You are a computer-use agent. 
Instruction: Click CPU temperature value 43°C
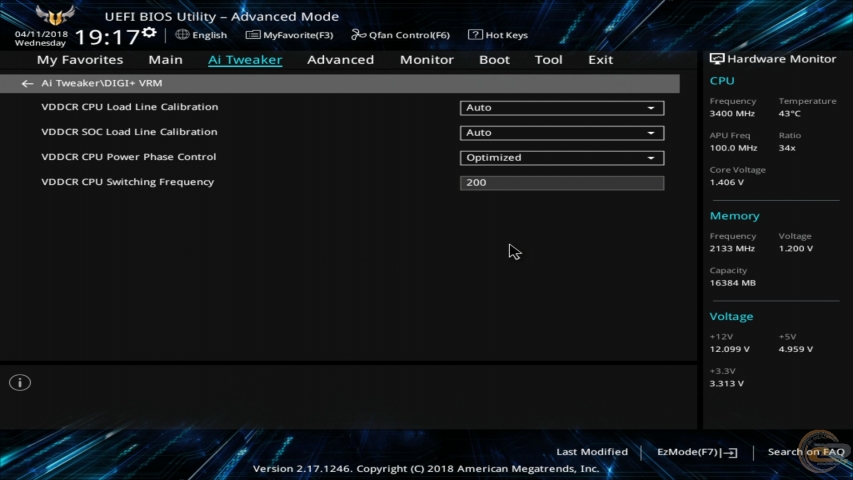[790, 114]
